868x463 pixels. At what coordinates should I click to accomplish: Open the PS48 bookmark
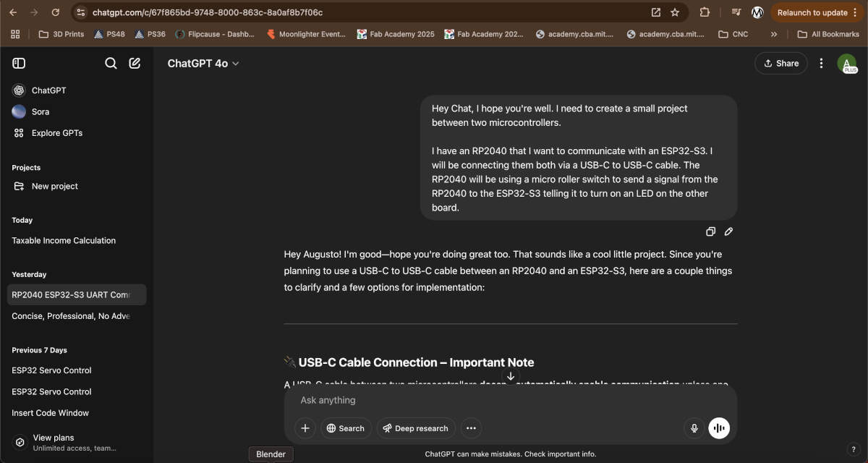(109, 34)
